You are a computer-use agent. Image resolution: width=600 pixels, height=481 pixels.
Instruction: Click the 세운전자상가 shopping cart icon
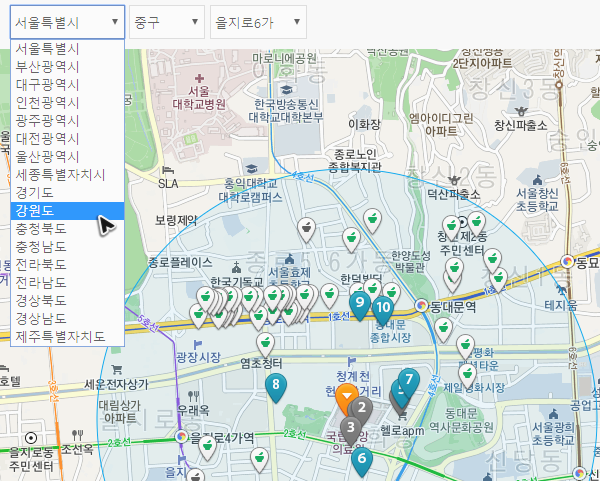click(117, 369)
